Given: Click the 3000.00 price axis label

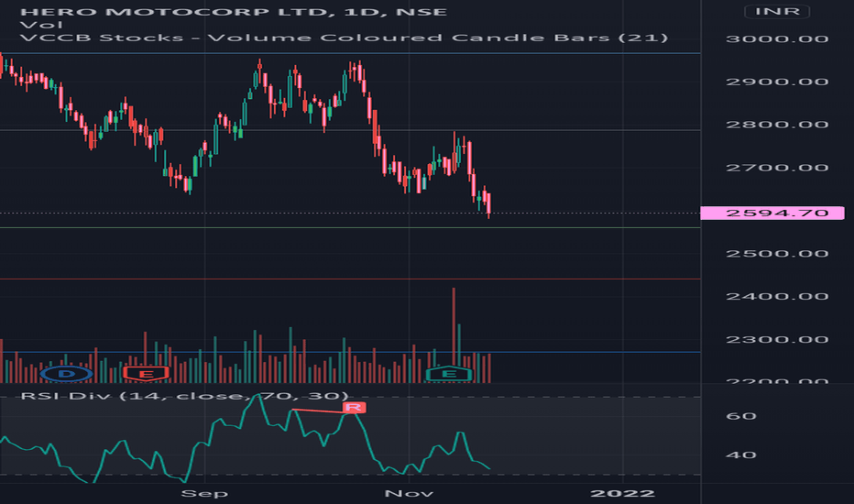Looking at the screenshot, I should [777, 38].
